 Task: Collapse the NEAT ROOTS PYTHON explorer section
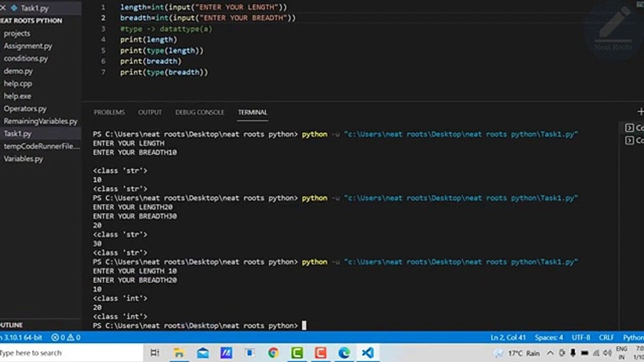click(31, 21)
